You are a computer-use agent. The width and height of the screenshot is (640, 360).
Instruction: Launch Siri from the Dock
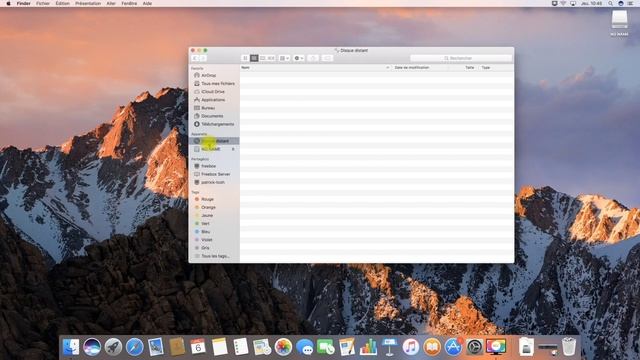coord(92,347)
